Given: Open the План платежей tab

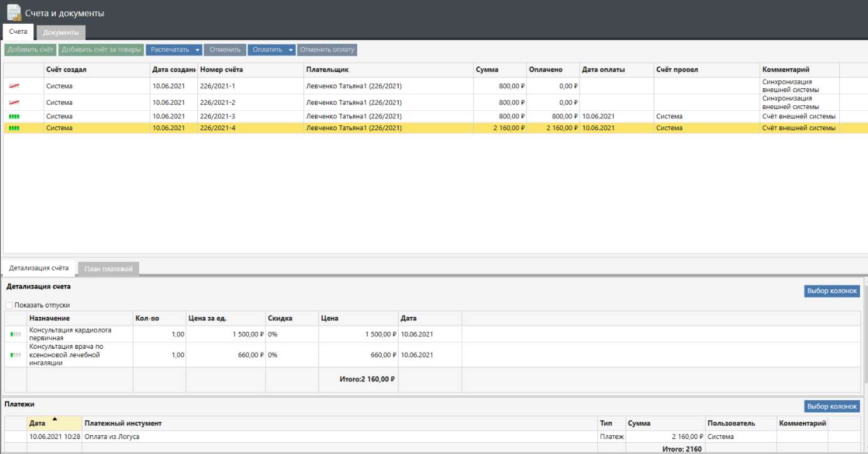Looking at the screenshot, I should (x=108, y=269).
